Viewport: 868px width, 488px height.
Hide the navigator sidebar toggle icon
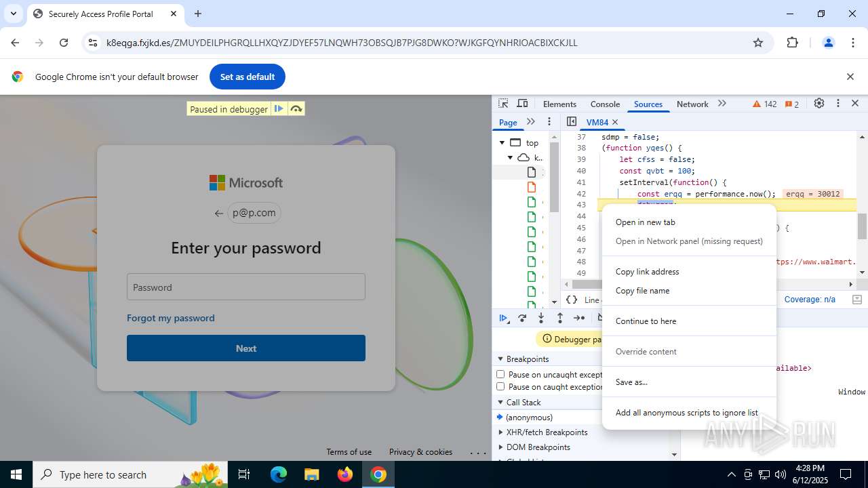(x=572, y=122)
